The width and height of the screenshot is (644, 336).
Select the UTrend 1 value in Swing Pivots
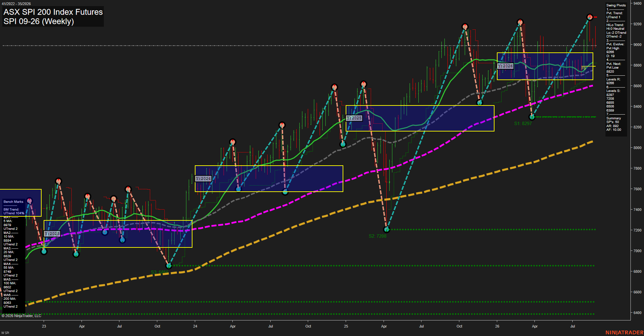pyautogui.click(x=613, y=17)
